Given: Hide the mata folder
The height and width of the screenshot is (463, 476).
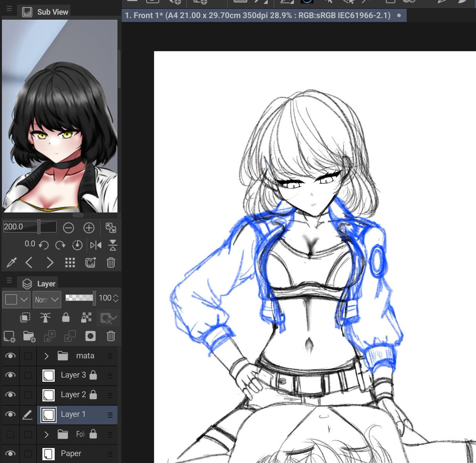Looking at the screenshot, I should 10,356.
